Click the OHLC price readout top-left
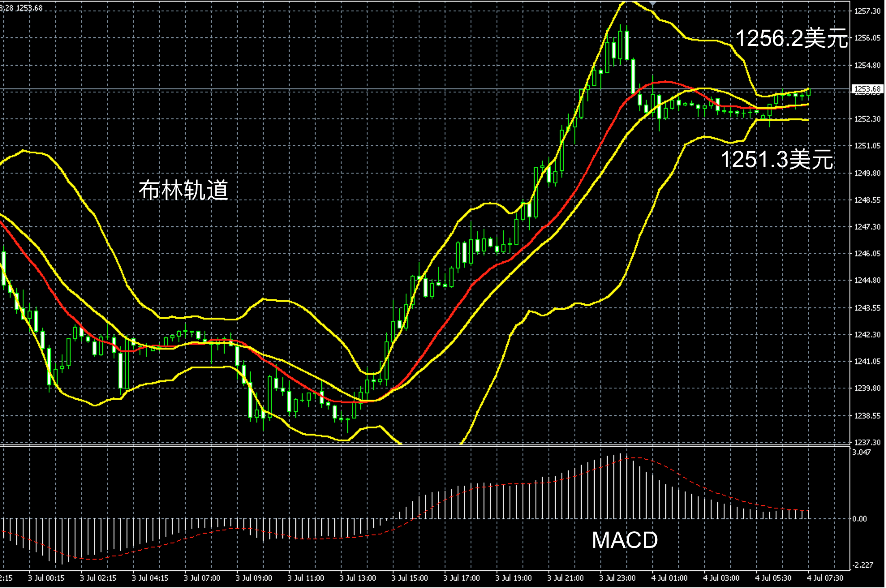 (21, 8)
